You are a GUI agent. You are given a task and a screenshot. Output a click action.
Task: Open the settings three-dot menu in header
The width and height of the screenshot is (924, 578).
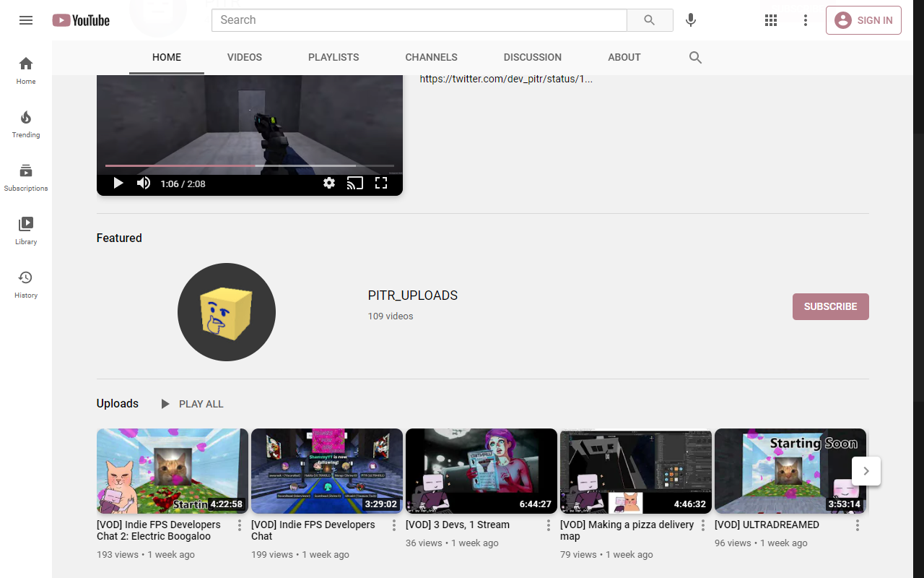(x=806, y=20)
